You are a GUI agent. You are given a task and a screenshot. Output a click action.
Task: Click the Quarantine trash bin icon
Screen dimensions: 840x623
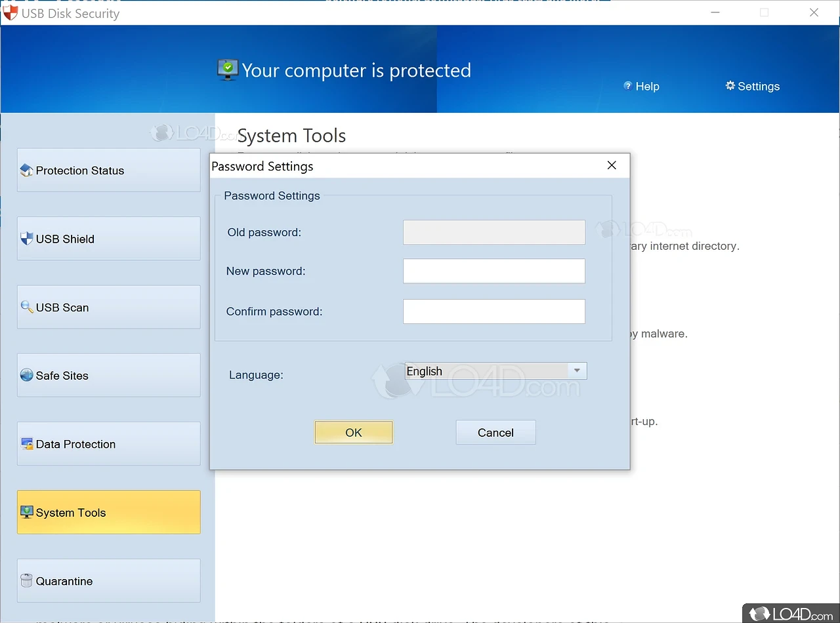point(26,580)
